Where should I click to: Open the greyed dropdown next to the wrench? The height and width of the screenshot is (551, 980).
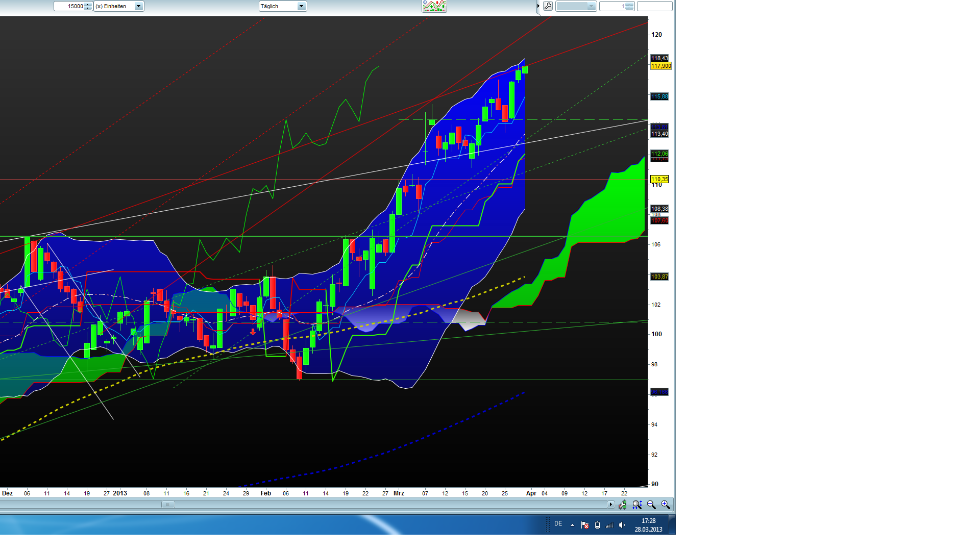576,6
